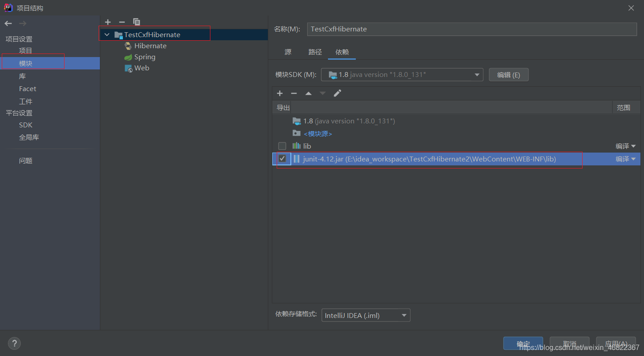
Task: Click the 编辑 (E) button
Action: tap(509, 75)
